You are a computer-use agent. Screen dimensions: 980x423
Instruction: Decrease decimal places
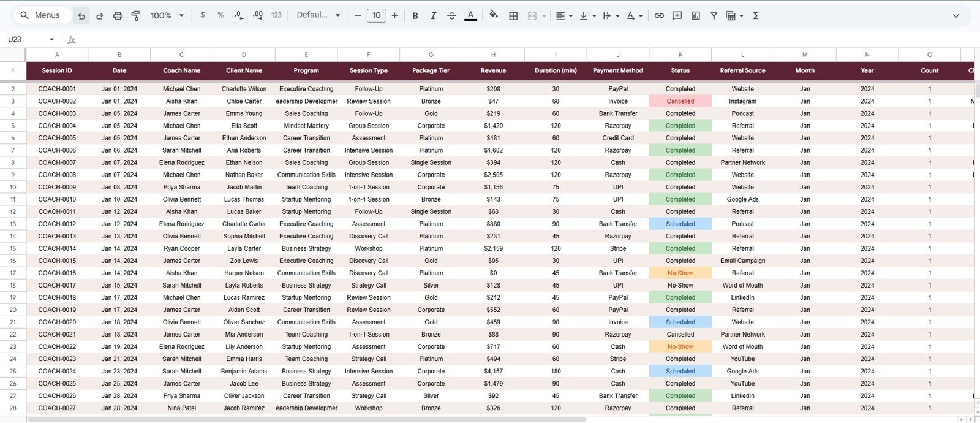[239, 15]
